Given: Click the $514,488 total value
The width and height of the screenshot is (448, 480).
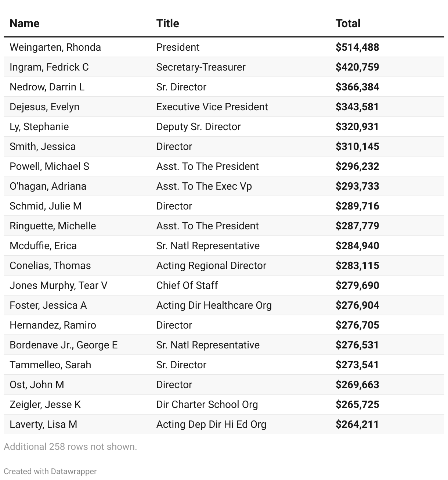Looking at the screenshot, I should point(357,47).
